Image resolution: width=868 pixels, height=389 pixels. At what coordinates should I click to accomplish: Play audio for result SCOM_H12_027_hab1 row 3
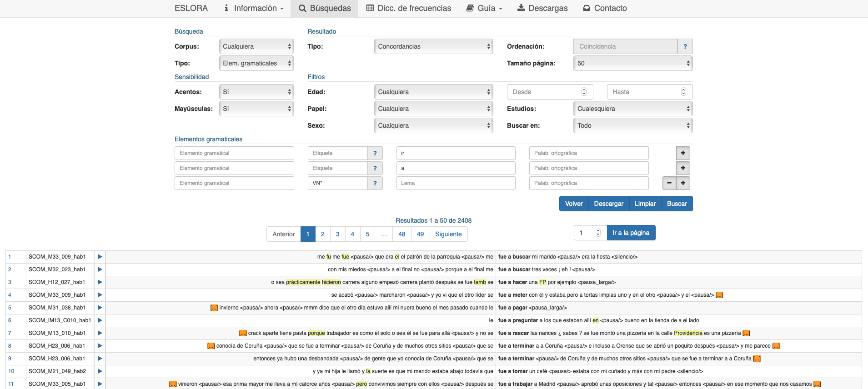(x=100, y=282)
